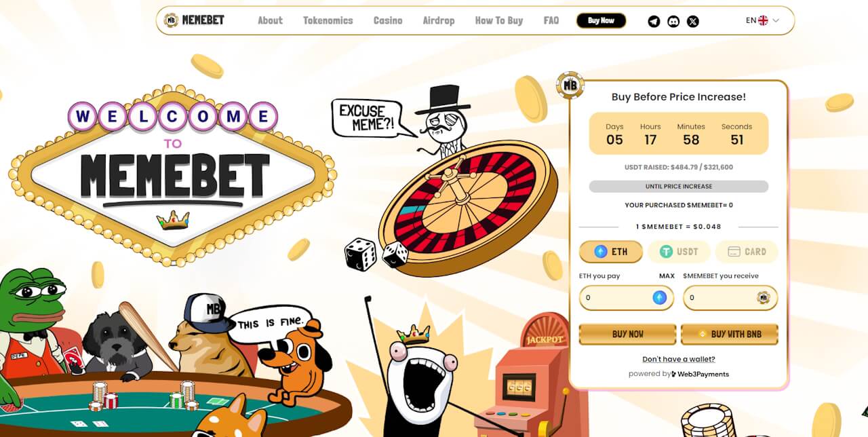Open the Discord icon link

point(673,21)
